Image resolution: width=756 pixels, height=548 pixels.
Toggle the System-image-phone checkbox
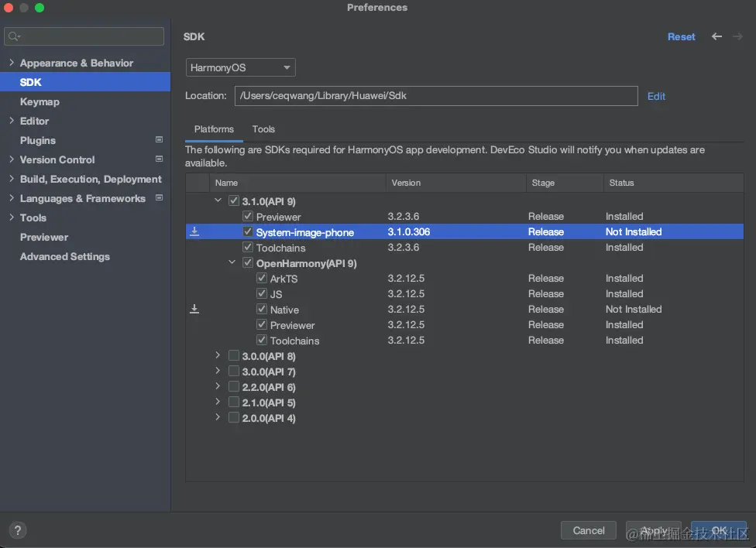pos(248,231)
